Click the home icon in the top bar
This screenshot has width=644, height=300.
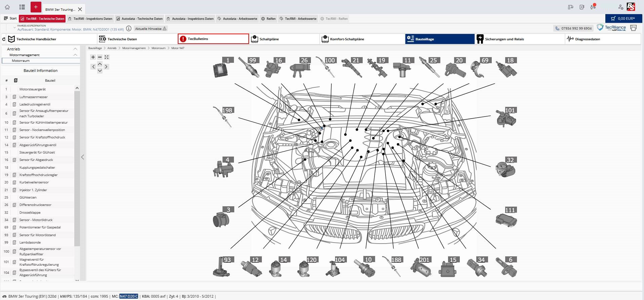click(7, 7)
